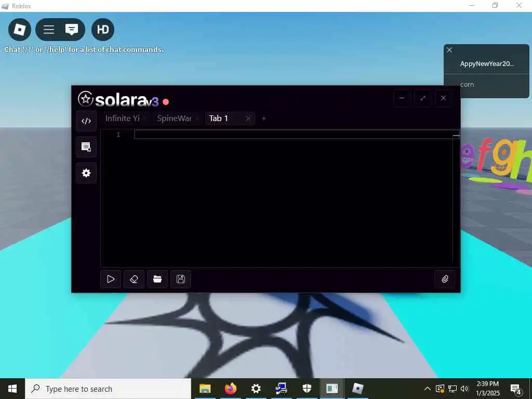
Task: Open Windows Security shield in taskbar
Action: click(307, 389)
